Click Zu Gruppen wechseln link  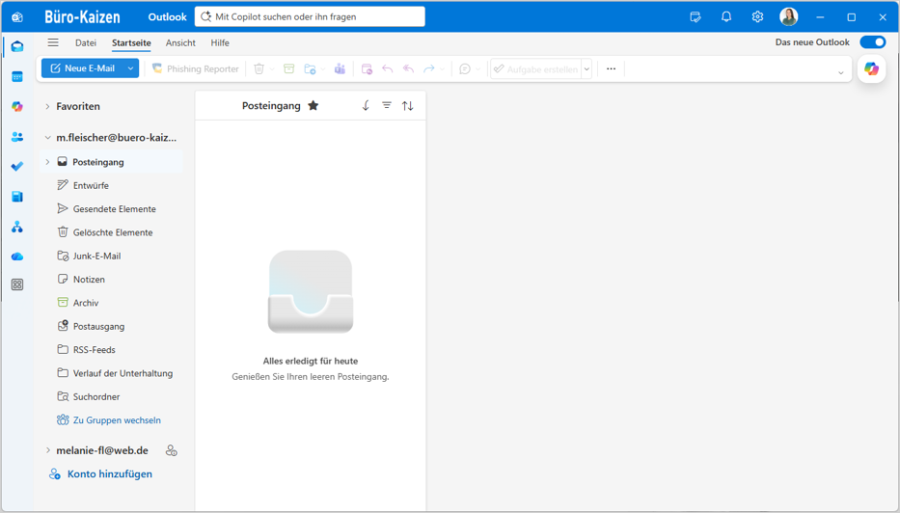108,420
